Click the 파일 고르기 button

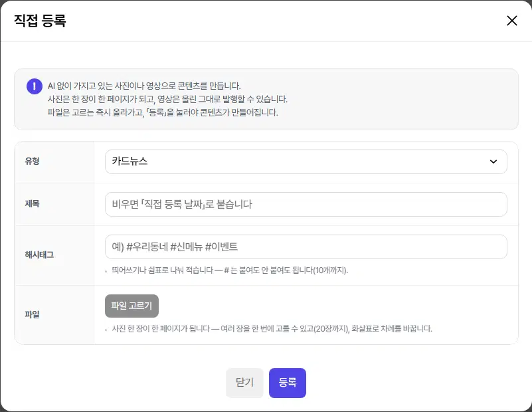[132, 306]
